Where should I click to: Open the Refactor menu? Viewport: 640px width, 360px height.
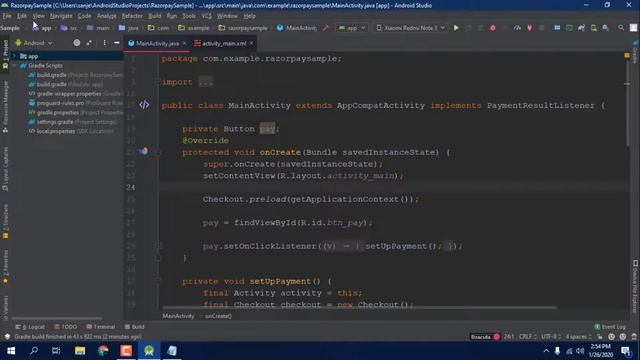click(x=132, y=16)
